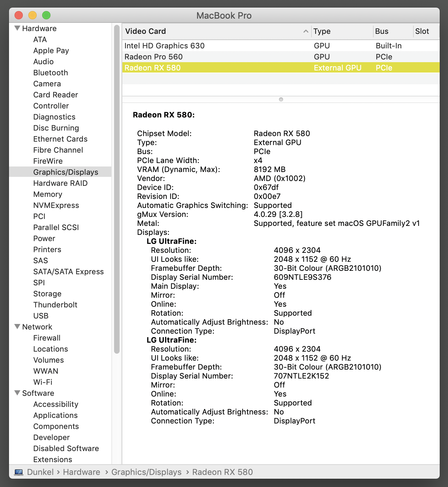Open Firewall under Network
Viewport: 448px width, 487px height.
47,338
